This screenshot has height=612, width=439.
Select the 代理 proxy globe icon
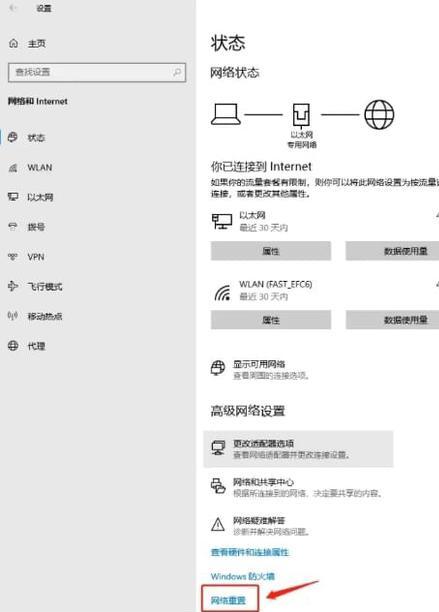point(13,345)
